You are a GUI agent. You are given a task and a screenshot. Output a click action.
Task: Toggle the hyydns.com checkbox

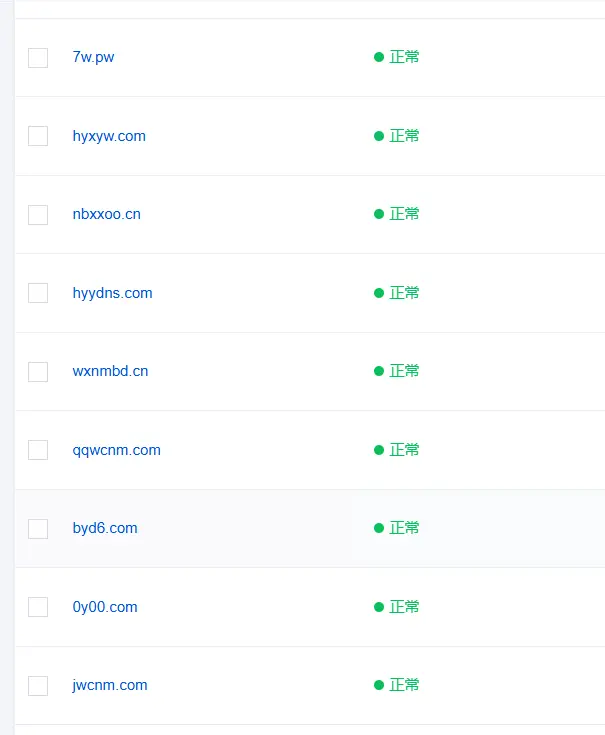pyautogui.click(x=38, y=293)
